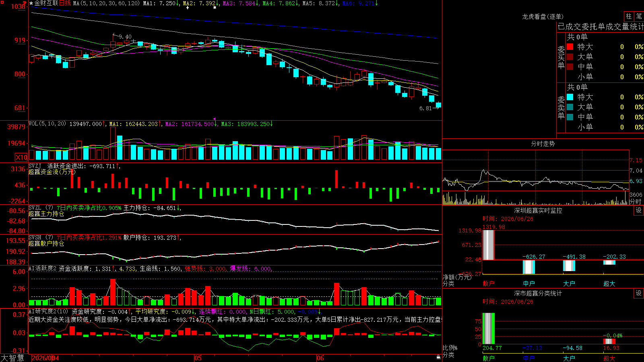
Task: Click the 大户 bar labeled -491.38
Action: click(569, 265)
